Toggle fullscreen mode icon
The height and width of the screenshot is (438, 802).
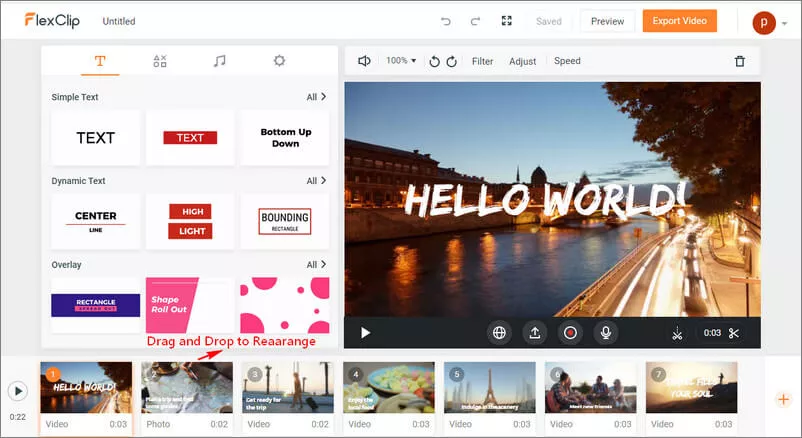(x=506, y=20)
